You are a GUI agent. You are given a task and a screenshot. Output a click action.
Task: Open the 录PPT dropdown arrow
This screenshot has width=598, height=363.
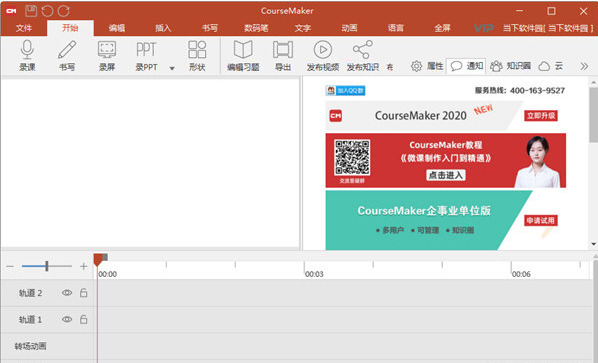tap(172, 68)
